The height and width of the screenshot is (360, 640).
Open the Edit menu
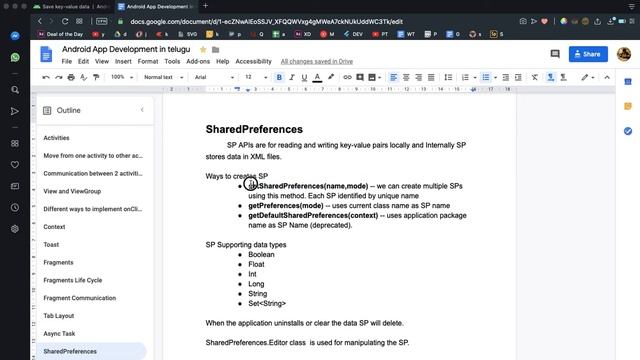tap(83, 61)
